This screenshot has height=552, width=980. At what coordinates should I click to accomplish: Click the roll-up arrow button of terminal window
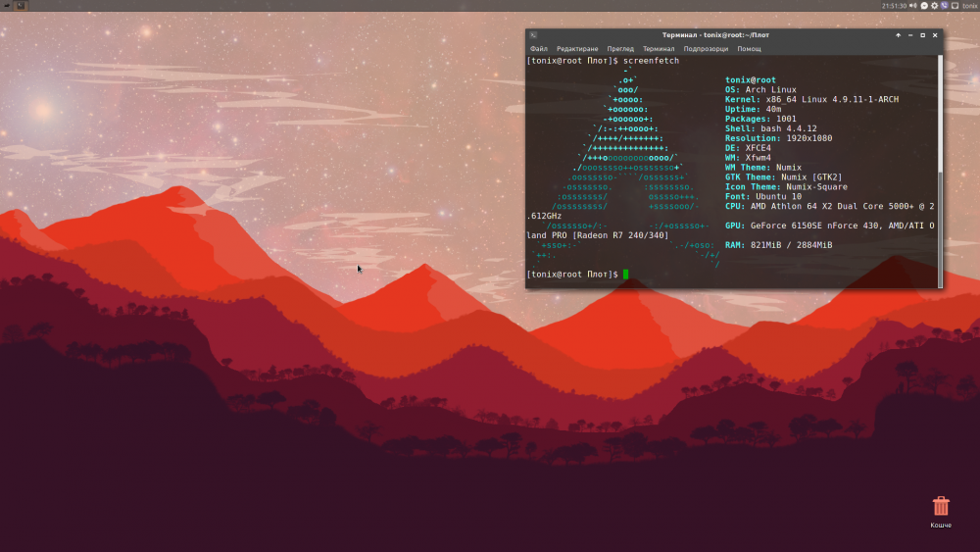[x=898, y=35]
